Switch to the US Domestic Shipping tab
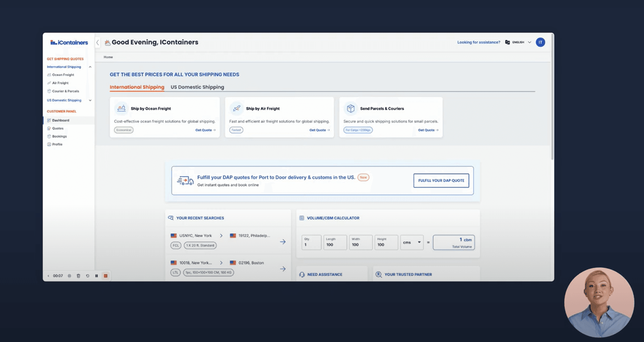Screen dimensions: 644x342 click(197, 87)
